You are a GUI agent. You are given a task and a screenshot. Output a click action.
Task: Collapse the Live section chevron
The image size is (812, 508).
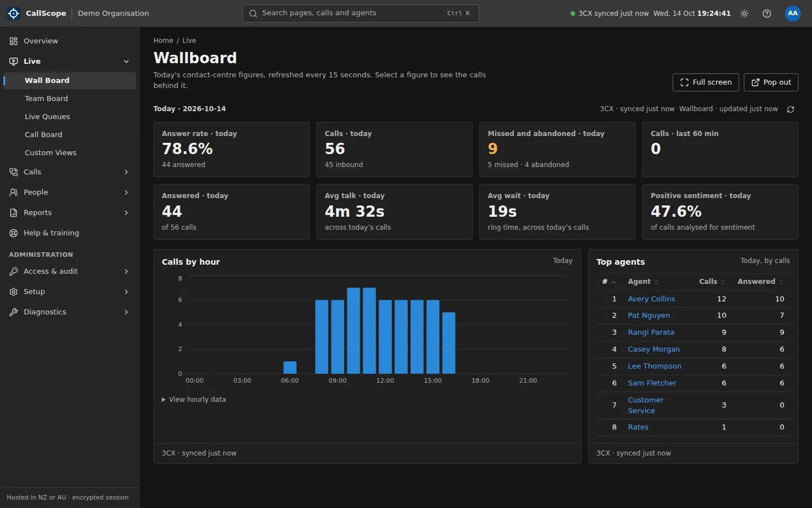tap(126, 62)
